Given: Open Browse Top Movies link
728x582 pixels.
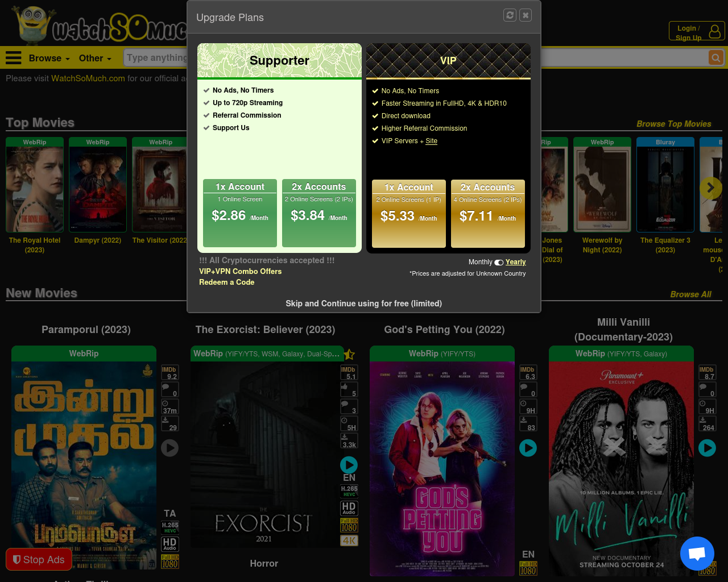Looking at the screenshot, I should (x=674, y=124).
